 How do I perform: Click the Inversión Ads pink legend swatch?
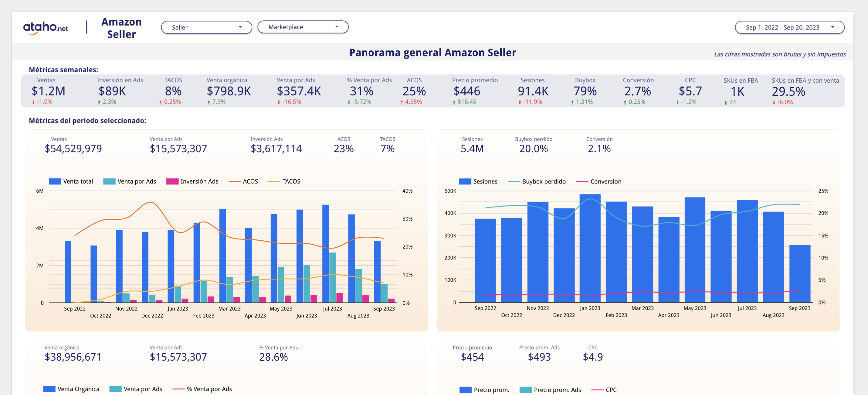tap(172, 181)
